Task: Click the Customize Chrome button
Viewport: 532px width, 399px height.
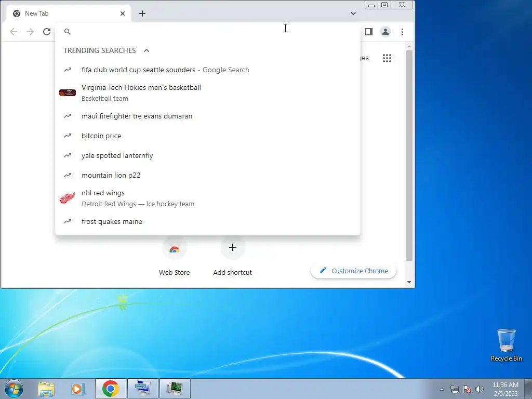Action: pyautogui.click(x=353, y=271)
